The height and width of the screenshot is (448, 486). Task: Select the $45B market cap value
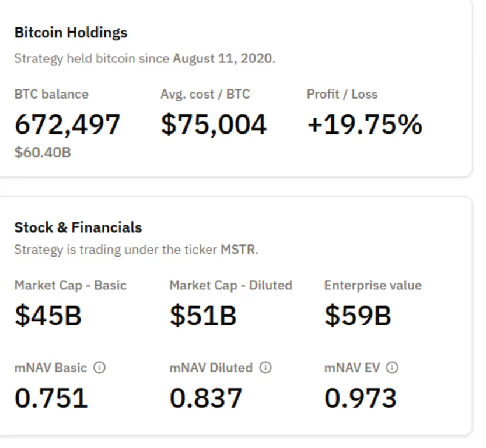[48, 316]
